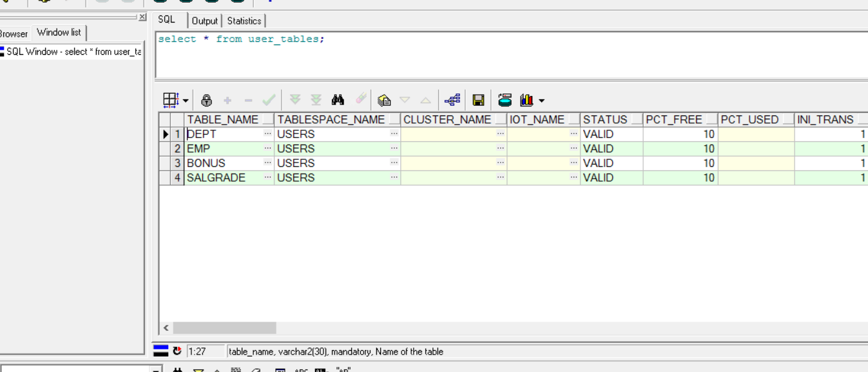Screen dimensions: 868x372
Task: Open find in grid binoculars icon
Action: (338, 100)
